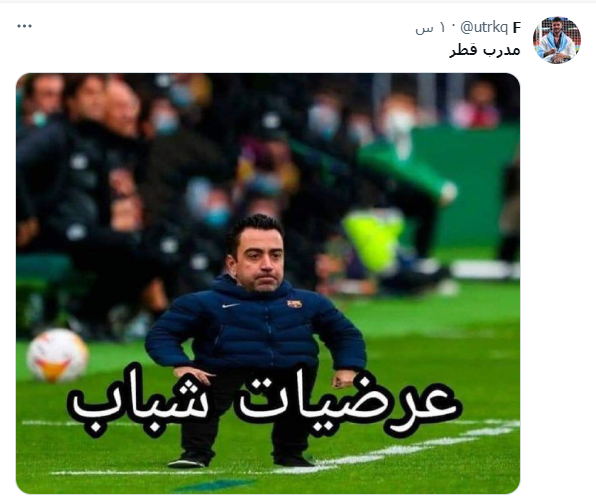This screenshot has height=497, width=596.
Task: Click the word 'عرضيات' in the caption
Action: pos(350,405)
